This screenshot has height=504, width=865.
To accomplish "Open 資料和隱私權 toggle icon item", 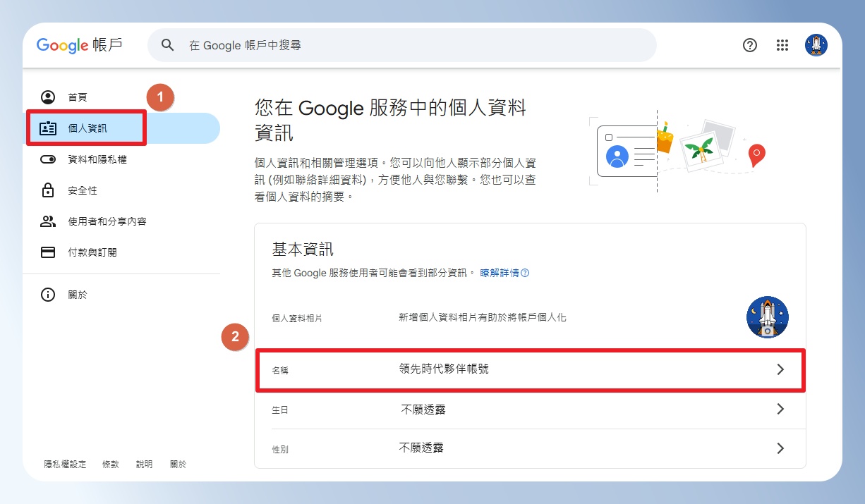I will tap(48, 160).
